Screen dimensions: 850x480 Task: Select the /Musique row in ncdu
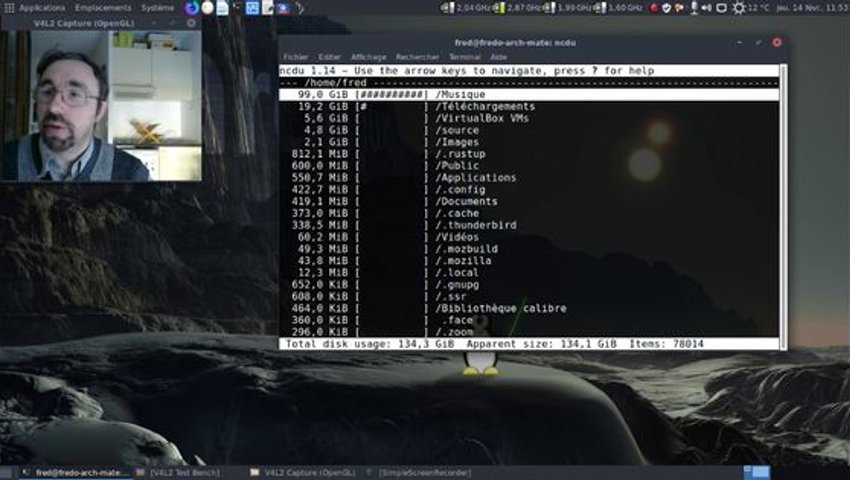pyautogui.click(x=529, y=94)
